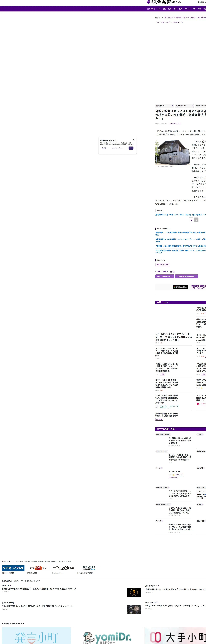The height and width of the screenshot is (644, 206).
Task: Click the Google preferred source badge
Action: point(181,287)
